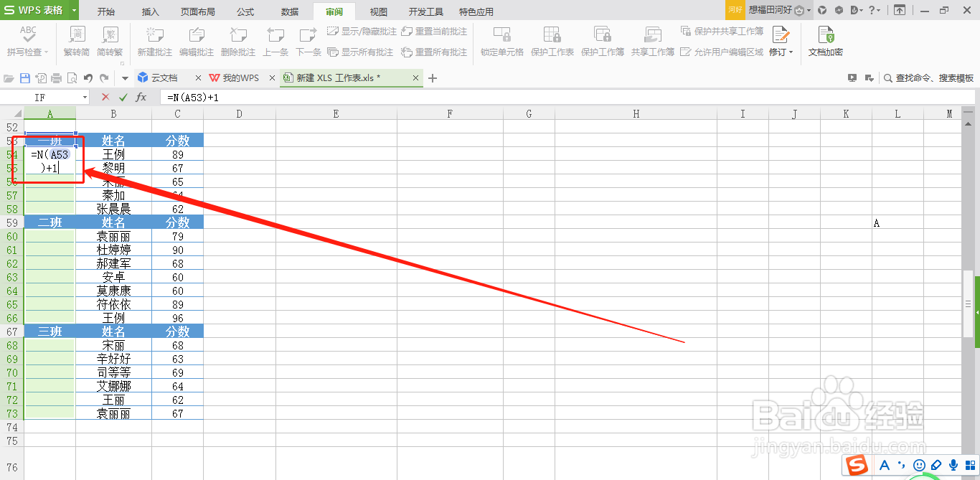This screenshot has height=480, width=980.
Task: Click the cell with name 艾娜娜
Action: tap(113, 386)
